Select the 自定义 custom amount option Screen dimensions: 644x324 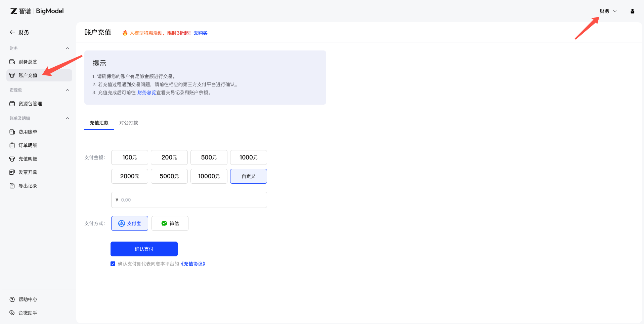249,176
